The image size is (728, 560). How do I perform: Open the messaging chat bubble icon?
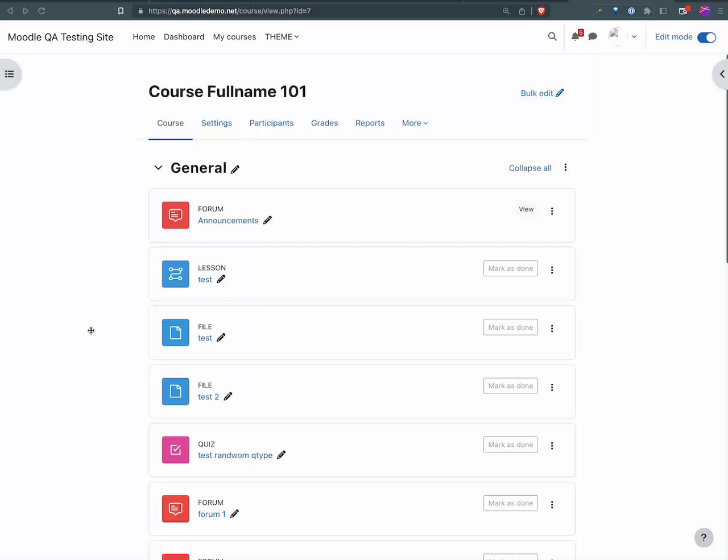pos(593,36)
